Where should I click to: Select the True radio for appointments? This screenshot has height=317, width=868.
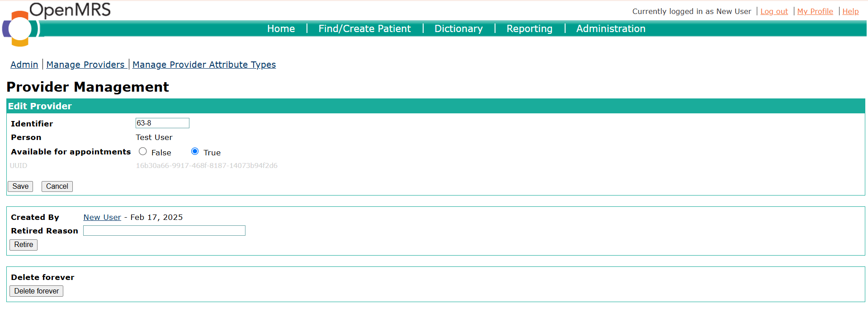tap(195, 151)
